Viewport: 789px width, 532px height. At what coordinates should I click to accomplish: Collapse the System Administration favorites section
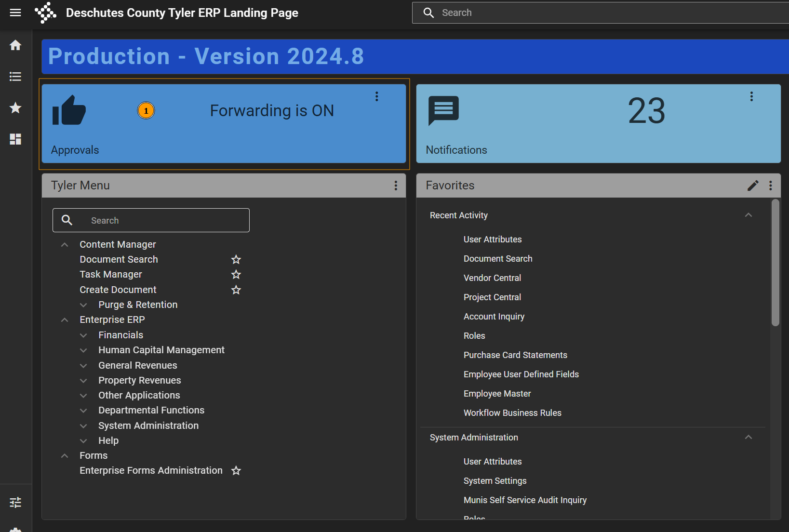tap(749, 437)
